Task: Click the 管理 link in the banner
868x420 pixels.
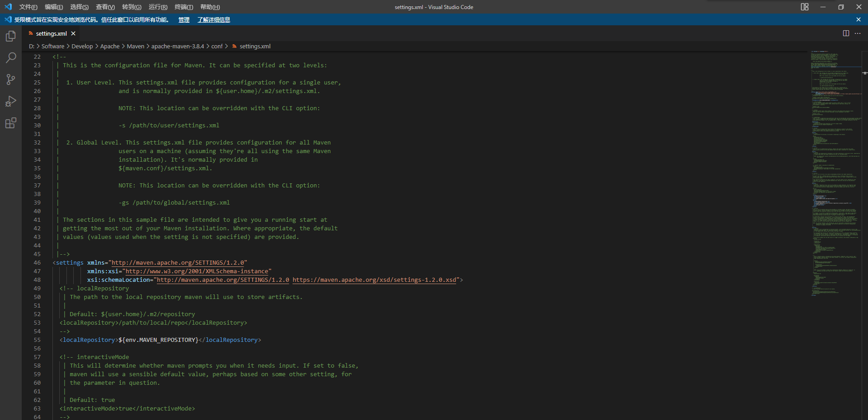Action: [184, 19]
